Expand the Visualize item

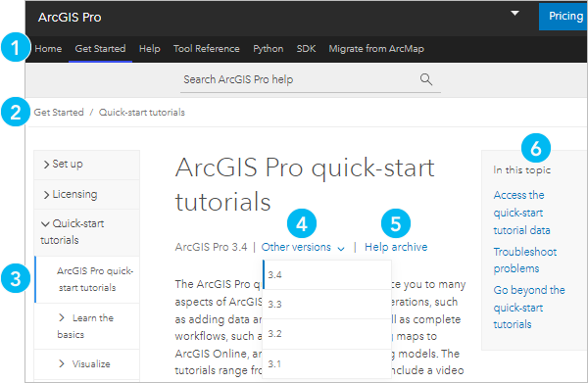click(x=87, y=363)
